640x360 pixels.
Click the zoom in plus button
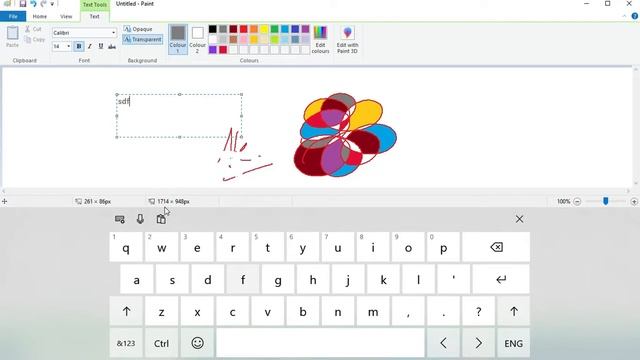click(x=634, y=202)
